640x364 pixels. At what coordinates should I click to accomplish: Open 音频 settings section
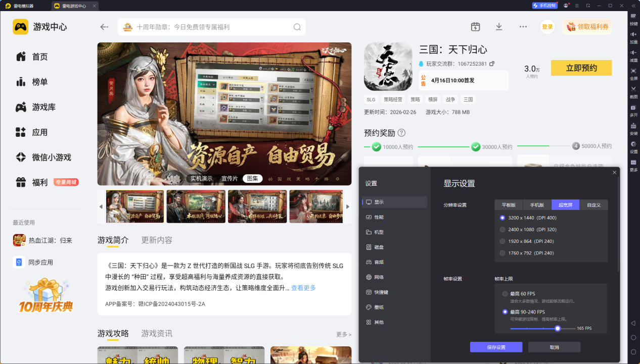[x=394, y=262]
